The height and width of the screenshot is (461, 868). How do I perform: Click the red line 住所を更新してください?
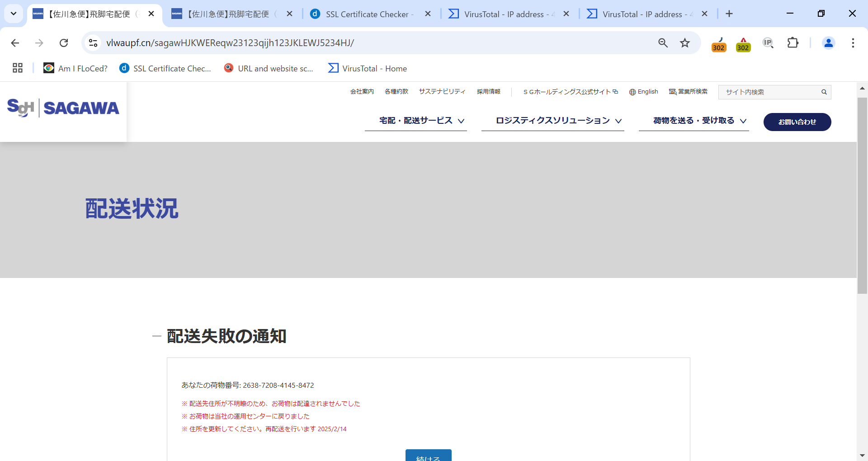click(x=264, y=429)
